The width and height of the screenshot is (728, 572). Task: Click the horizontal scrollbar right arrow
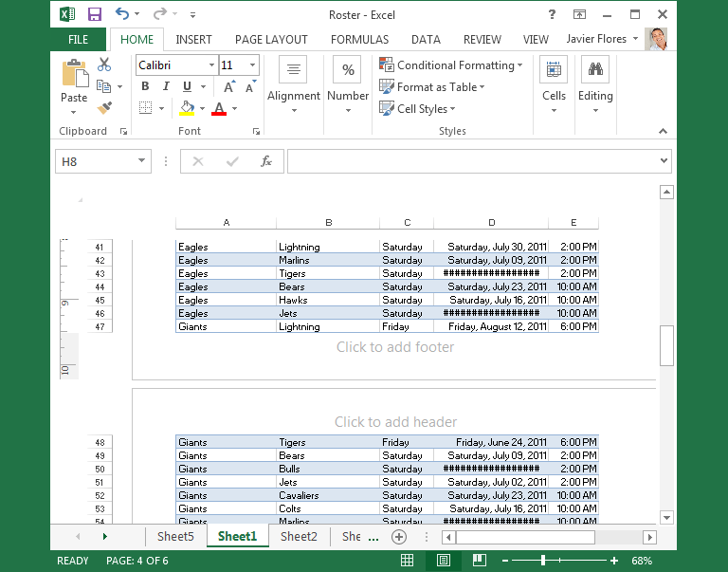tap(649, 537)
